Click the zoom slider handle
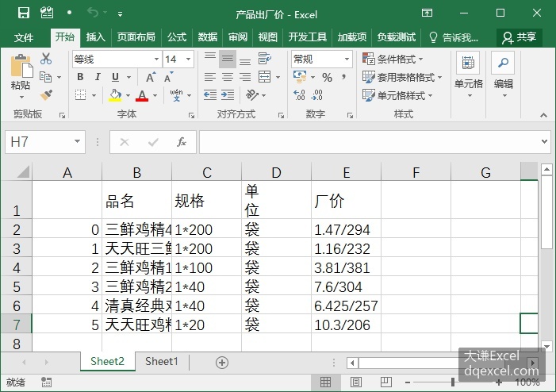The width and height of the screenshot is (556, 392). coord(453,382)
